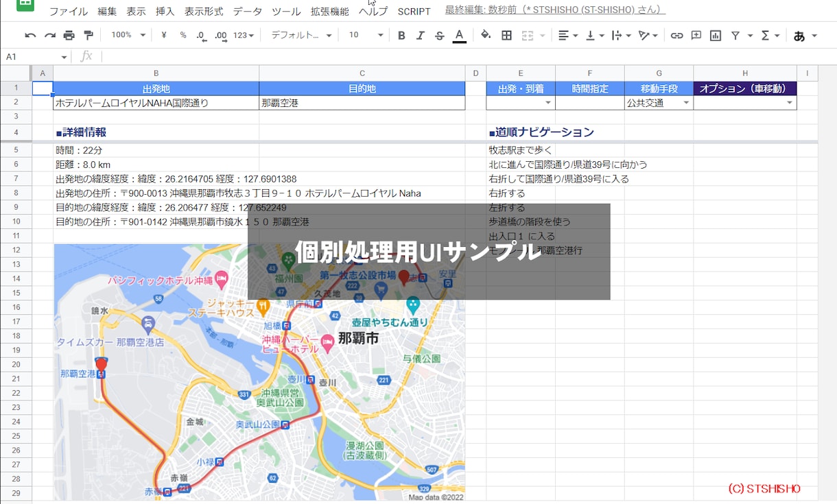Open the 拡張機能 menu
837x504 pixels.
click(329, 11)
